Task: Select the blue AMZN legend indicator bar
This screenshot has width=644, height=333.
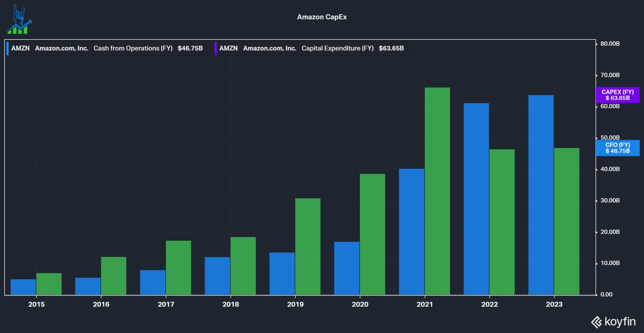Action: (x=8, y=49)
